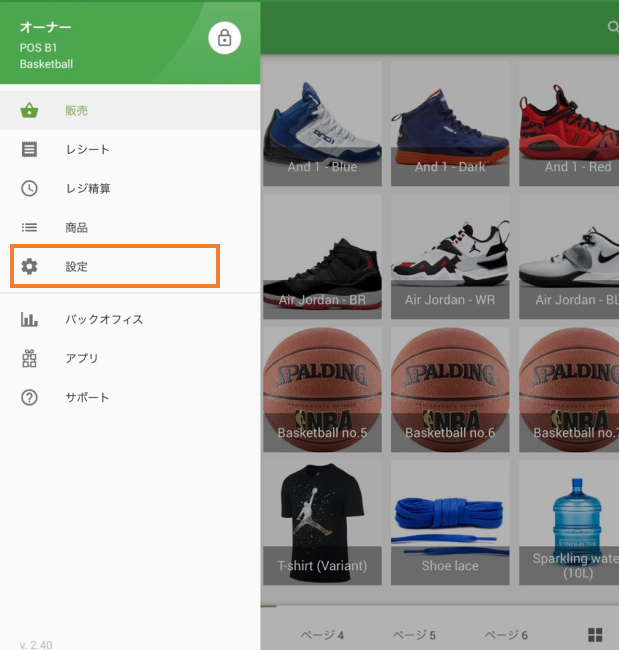Image resolution: width=619 pixels, height=650 pixels.
Task: Select the Air Jordan - WR tile
Action: point(450,257)
